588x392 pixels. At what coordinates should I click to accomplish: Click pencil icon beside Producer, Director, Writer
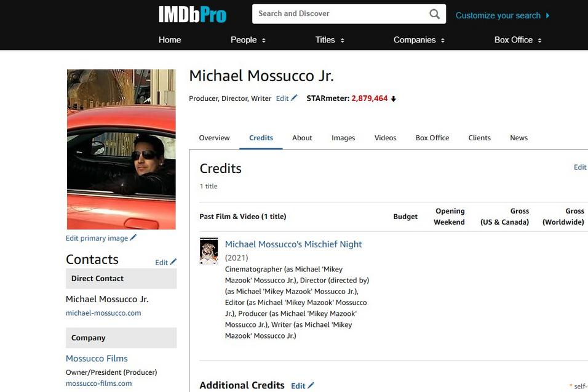(294, 98)
